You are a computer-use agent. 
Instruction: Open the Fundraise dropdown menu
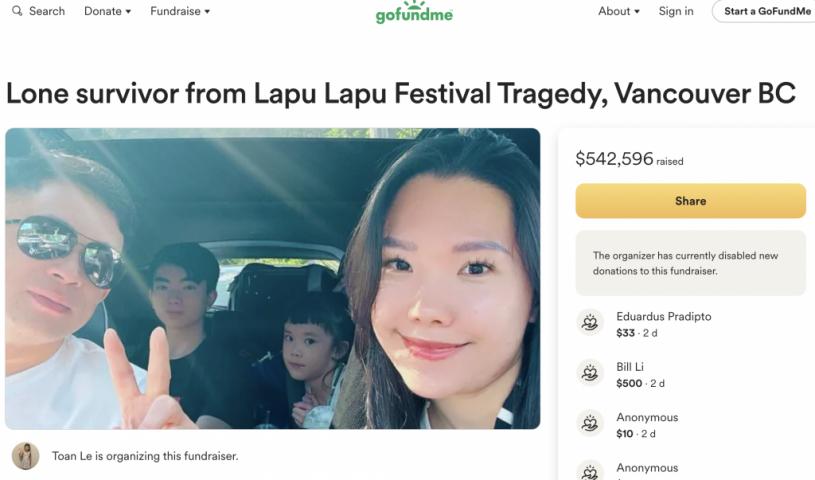(180, 11)
